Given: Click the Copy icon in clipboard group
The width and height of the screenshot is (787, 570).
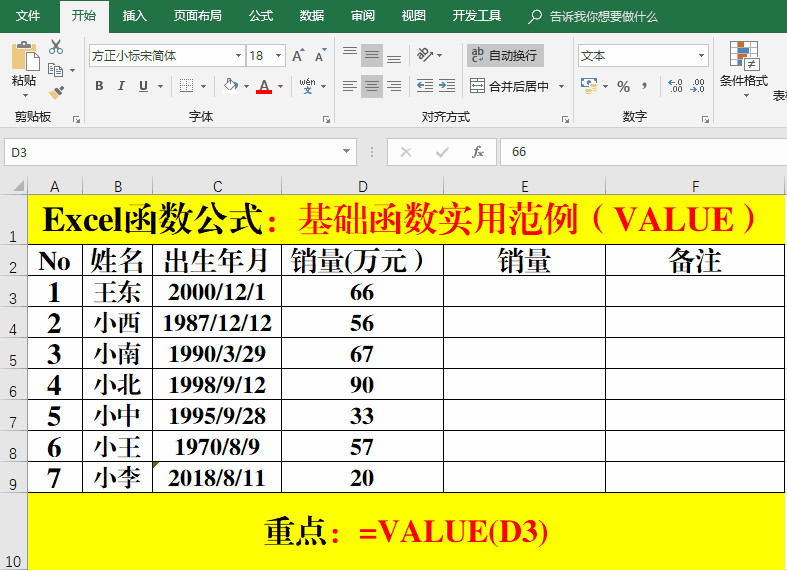Looking at the screenshot, I should pyautogui.click(x=55, y=70).
